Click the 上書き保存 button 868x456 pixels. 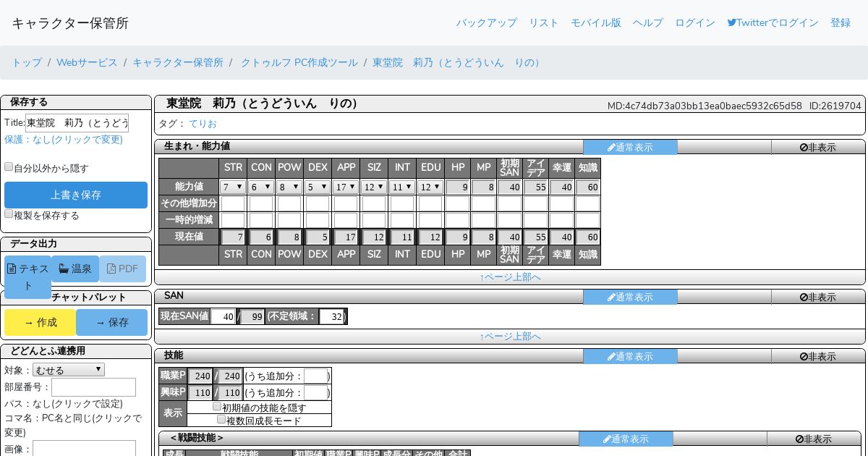tap(76, 195)
